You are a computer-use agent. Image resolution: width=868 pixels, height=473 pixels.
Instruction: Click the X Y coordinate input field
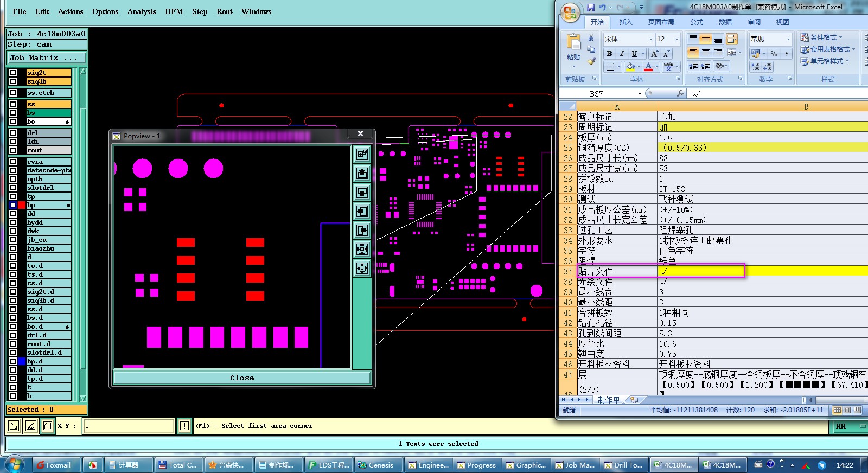click(x=129, y=426)
